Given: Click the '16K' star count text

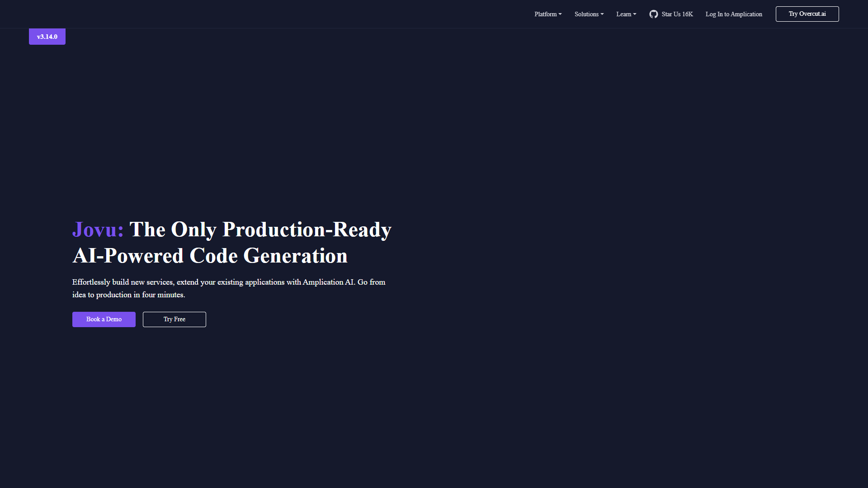Looking at the screenshot, I should pyautogui.click(x=688, y=14).
